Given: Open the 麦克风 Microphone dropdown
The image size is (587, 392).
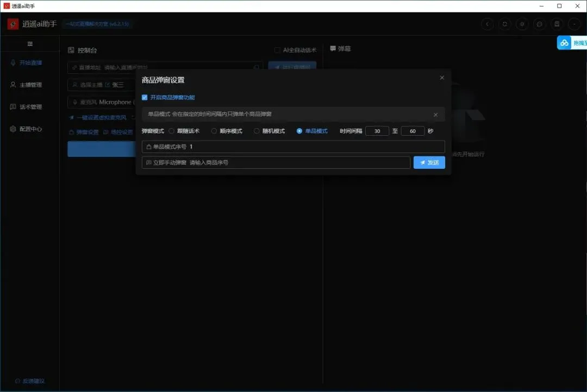Looking at the screenshot, I should point(102,102).
